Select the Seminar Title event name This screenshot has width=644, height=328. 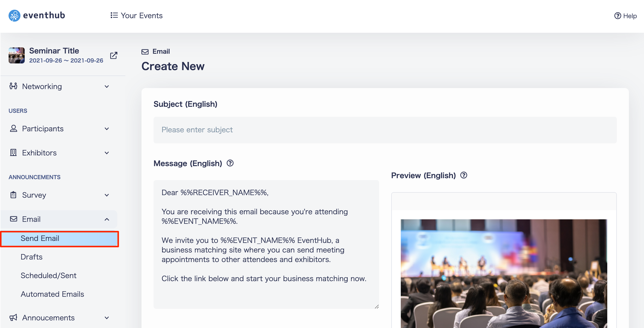[54, 51]
